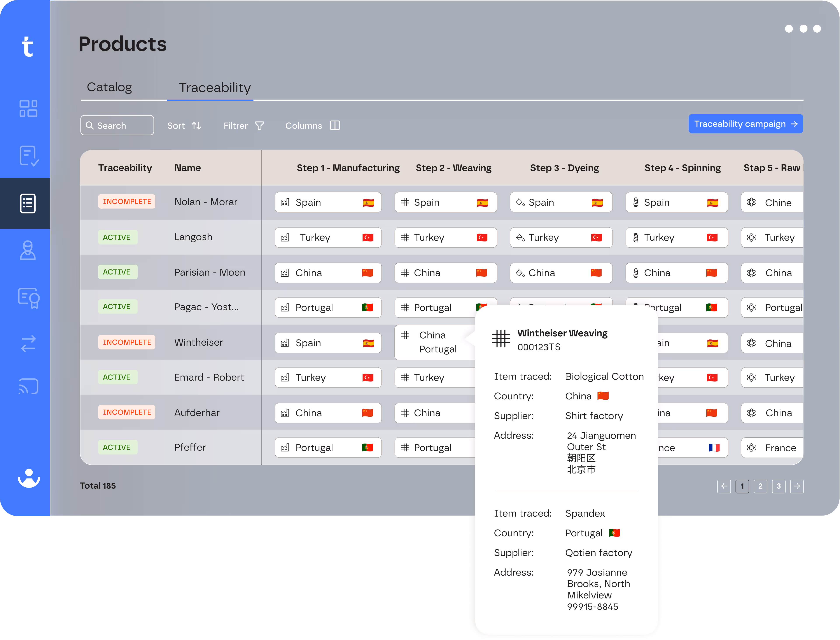Select the Traceability tab
Viewport: 840px width, 640px height.
click(x=215, y=88)
